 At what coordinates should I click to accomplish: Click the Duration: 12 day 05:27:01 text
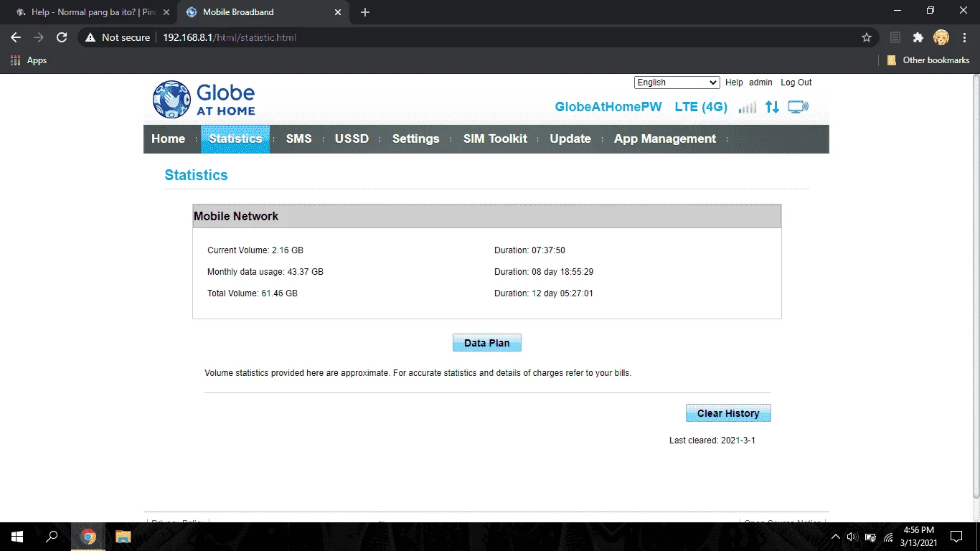click(x=544, y=293)
